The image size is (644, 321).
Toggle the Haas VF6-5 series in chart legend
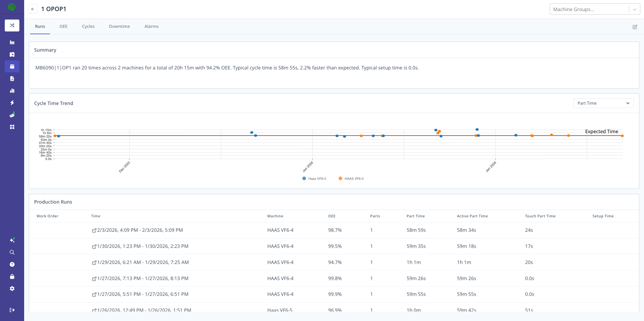pyautogui.click(x=314, y=178)
